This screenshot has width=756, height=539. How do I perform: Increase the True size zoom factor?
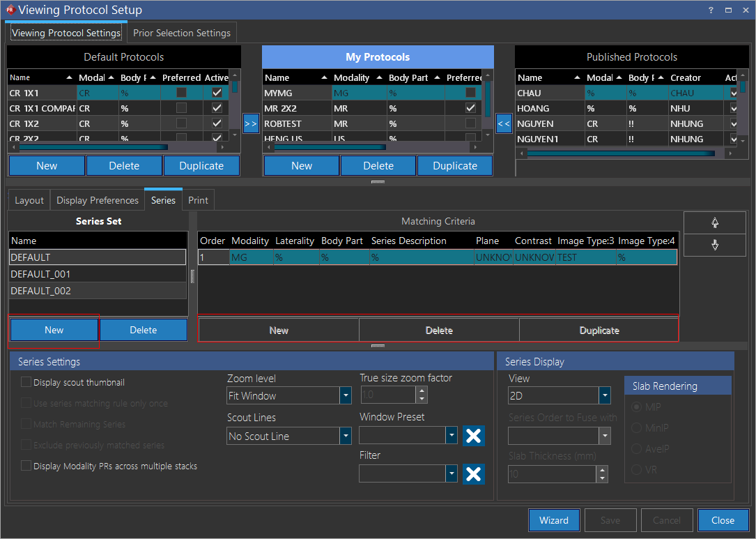click(x=422, y=391)
